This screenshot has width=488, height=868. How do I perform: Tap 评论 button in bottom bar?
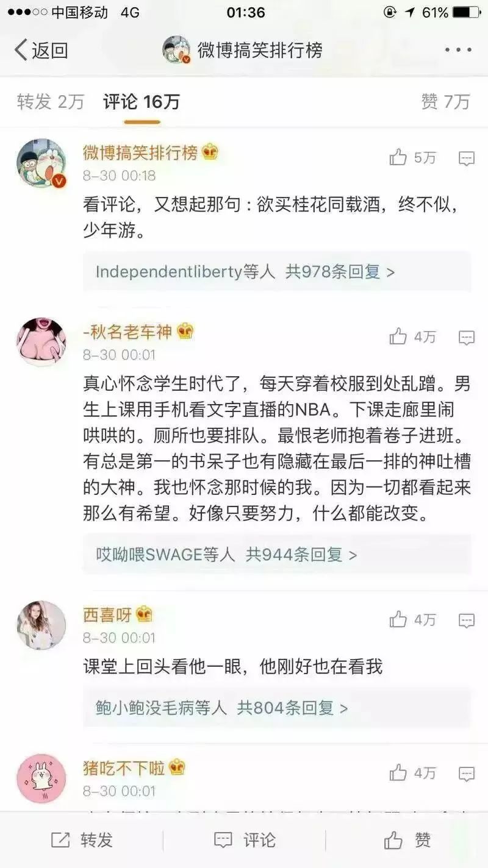(x=245, y=840)
